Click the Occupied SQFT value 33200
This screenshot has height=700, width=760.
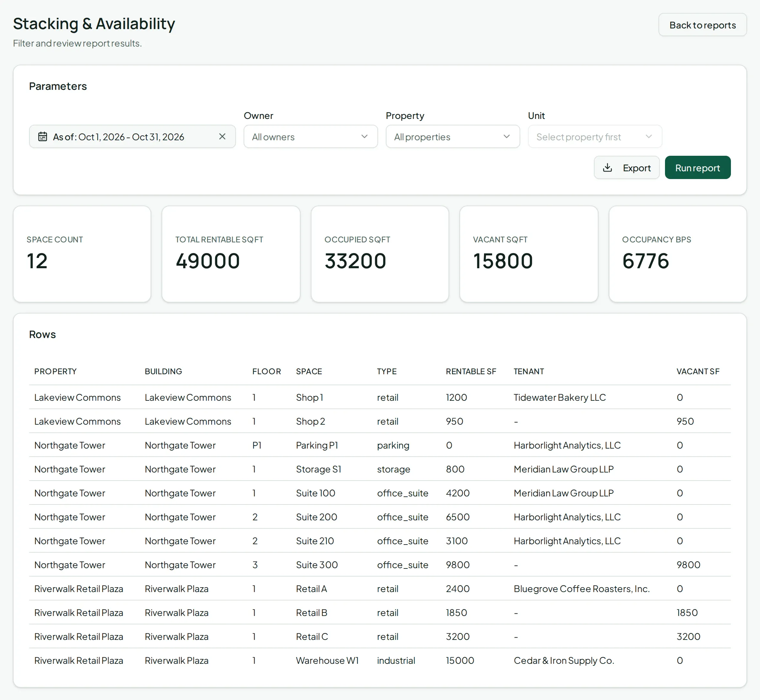pos(355,261)
